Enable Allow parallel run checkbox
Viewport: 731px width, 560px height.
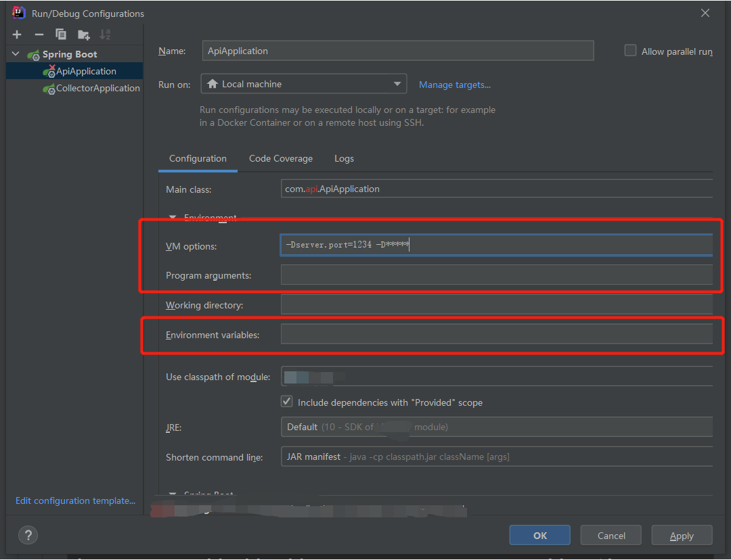[630, 50]
